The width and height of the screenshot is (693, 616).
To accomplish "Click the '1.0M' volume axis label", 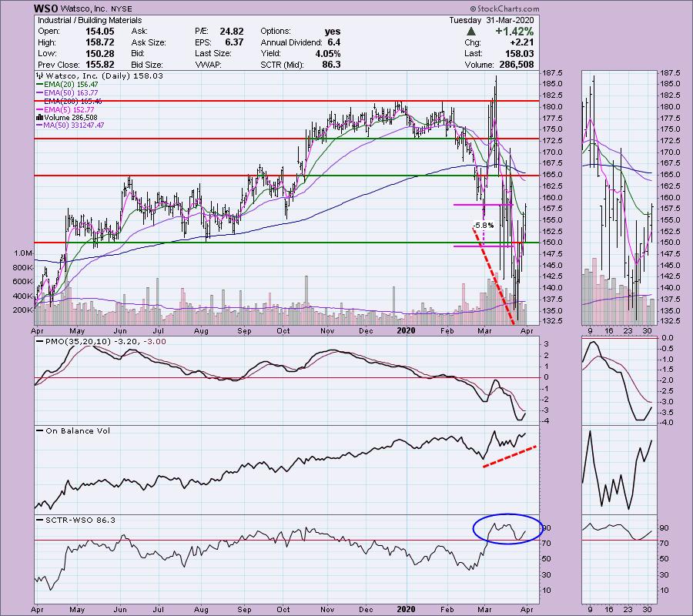I will tap(23, 253).
